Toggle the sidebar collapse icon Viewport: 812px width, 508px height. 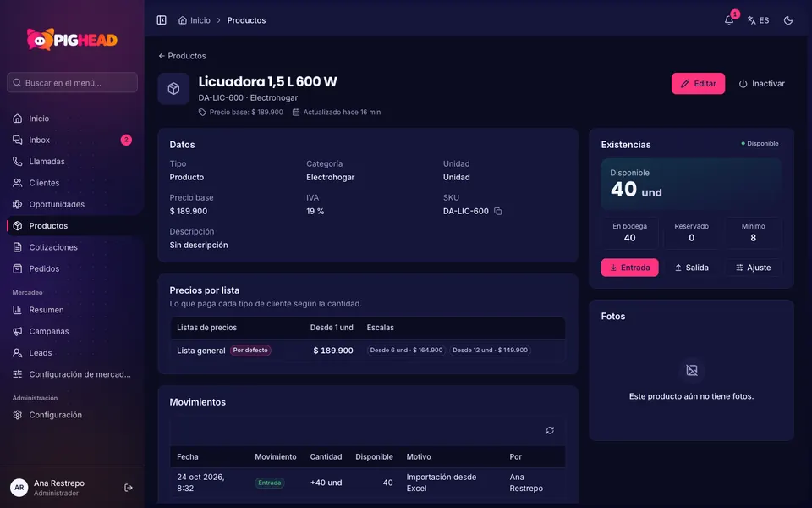click(162, 20)
